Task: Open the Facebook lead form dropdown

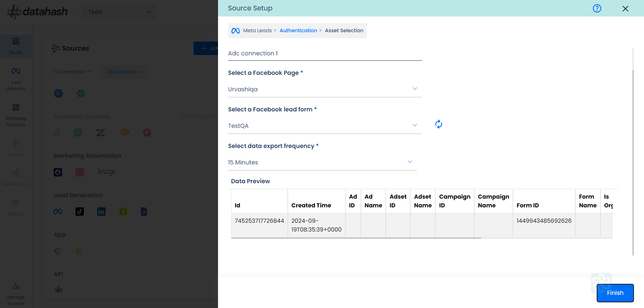Action: pos(325,126)
